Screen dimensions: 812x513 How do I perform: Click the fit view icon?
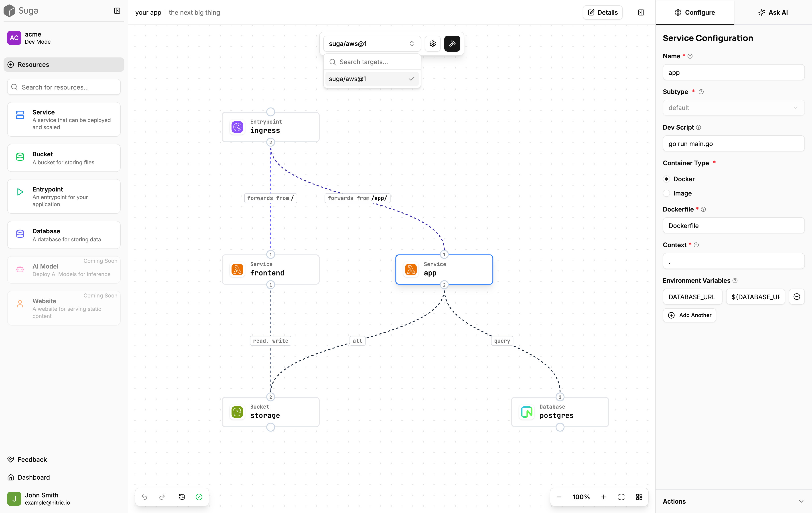(621, 497)
